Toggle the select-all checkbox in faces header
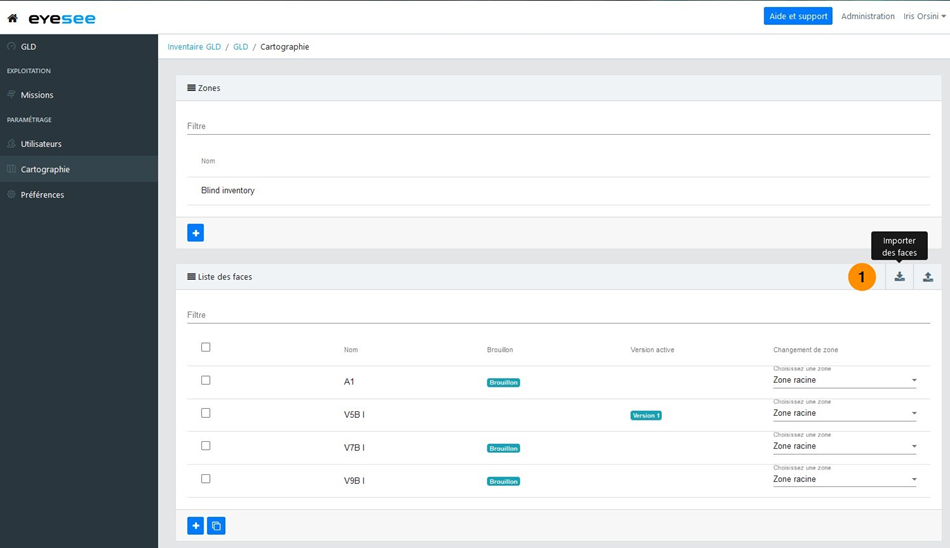Screen dimensions: 950x548 point(206,347)
